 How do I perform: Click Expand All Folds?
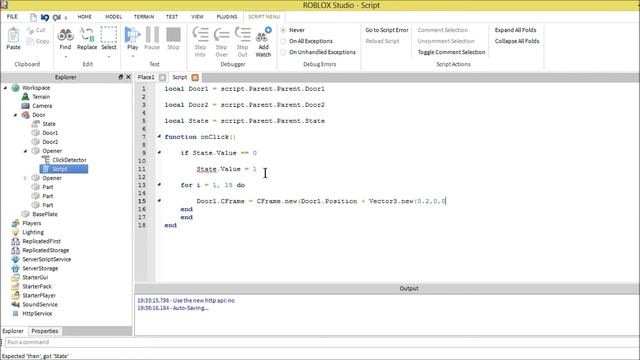516,30
